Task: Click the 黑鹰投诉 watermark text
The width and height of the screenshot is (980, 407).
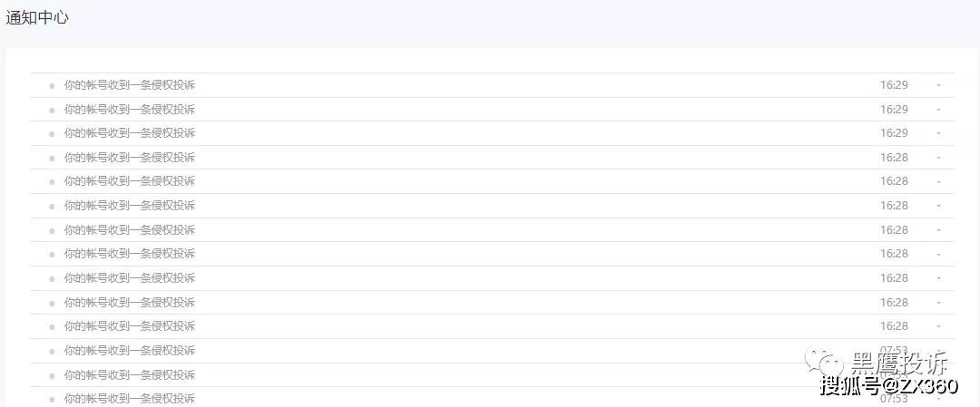Action: pyautogui.click(x=898, y=364)
